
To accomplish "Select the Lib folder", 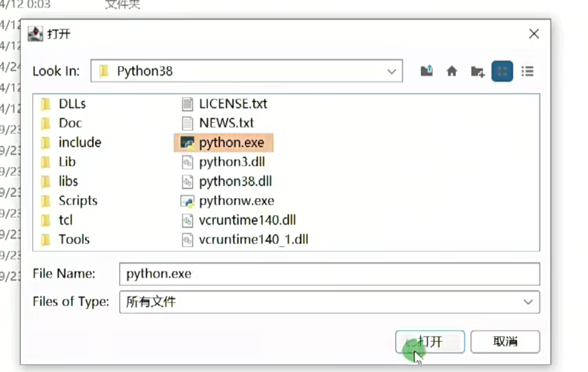I will [58, 162].
